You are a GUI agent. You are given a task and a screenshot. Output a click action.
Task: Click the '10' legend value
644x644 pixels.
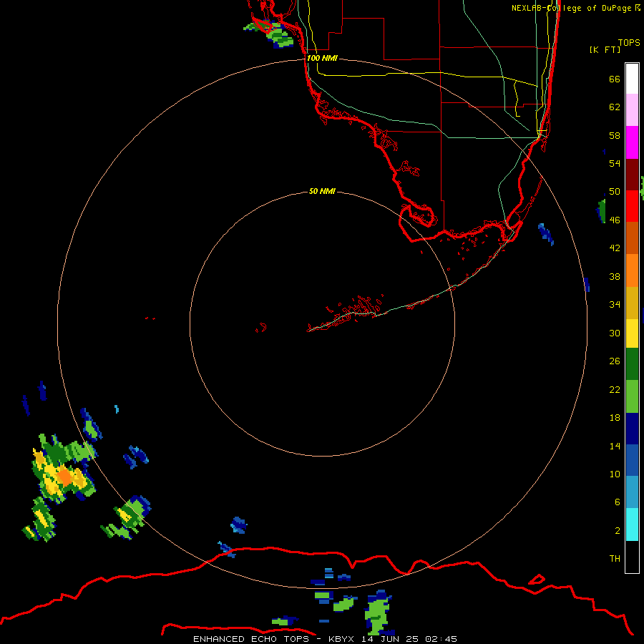coord(615,474)
